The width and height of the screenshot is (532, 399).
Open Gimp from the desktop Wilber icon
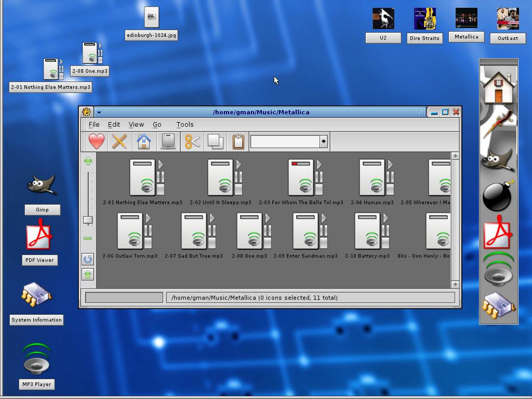(x=42, y=185)
